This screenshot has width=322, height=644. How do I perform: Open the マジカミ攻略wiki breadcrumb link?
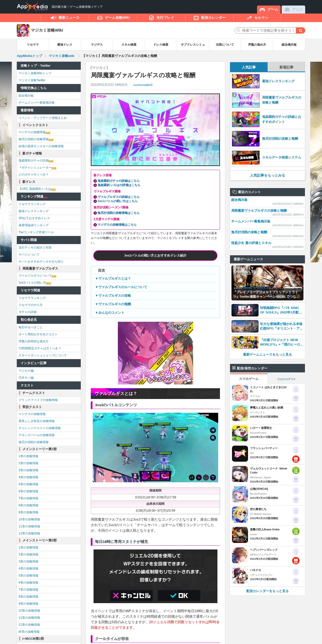pyautogui.click(x=61, y=56)
